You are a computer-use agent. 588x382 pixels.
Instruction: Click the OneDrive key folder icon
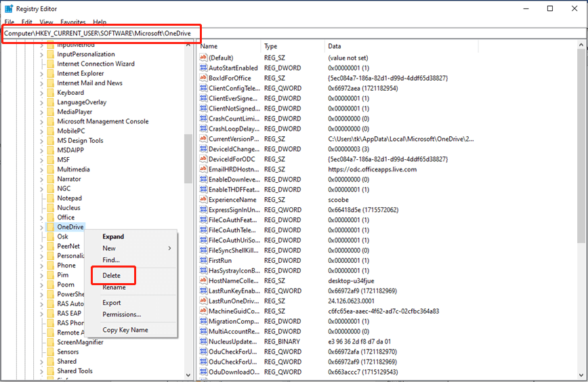click(x=51, y=227)
